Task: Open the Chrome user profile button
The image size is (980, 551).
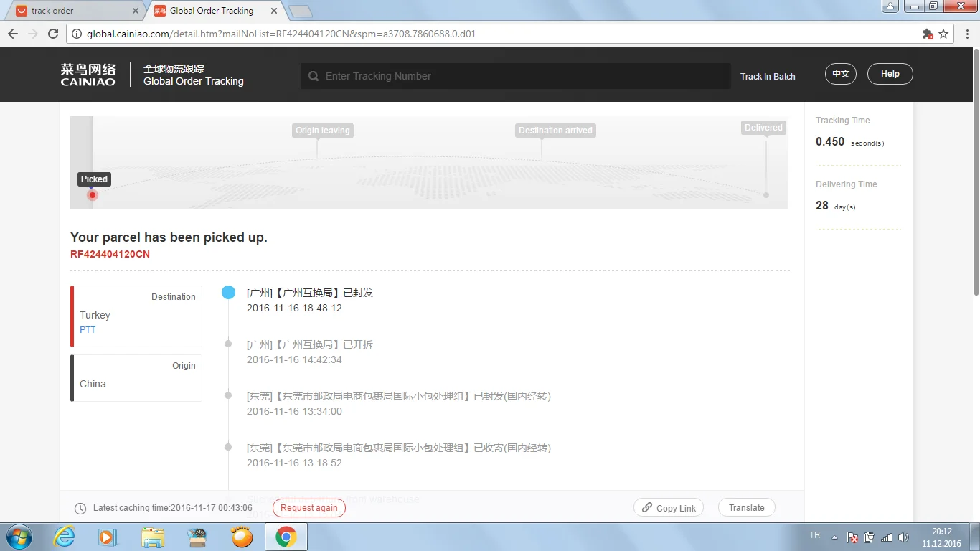Action: coord(890,6)
